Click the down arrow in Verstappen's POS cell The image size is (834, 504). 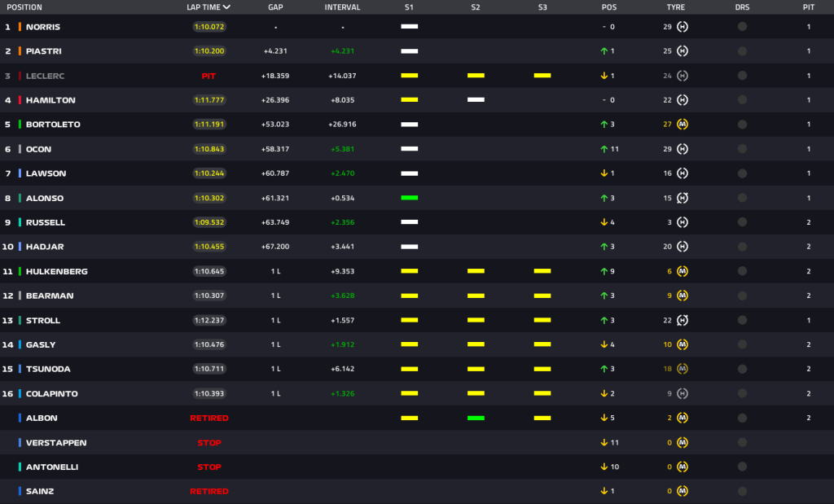(x=604, y=442)
